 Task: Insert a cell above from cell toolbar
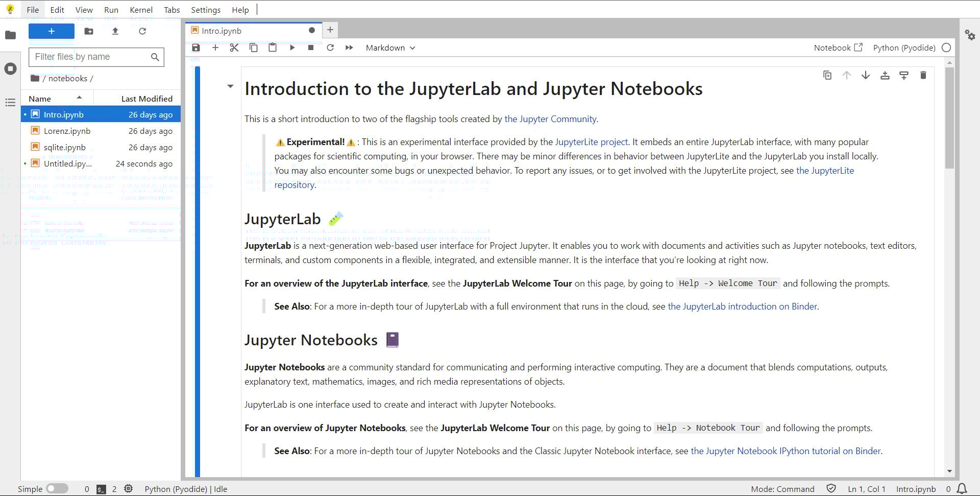885,75
